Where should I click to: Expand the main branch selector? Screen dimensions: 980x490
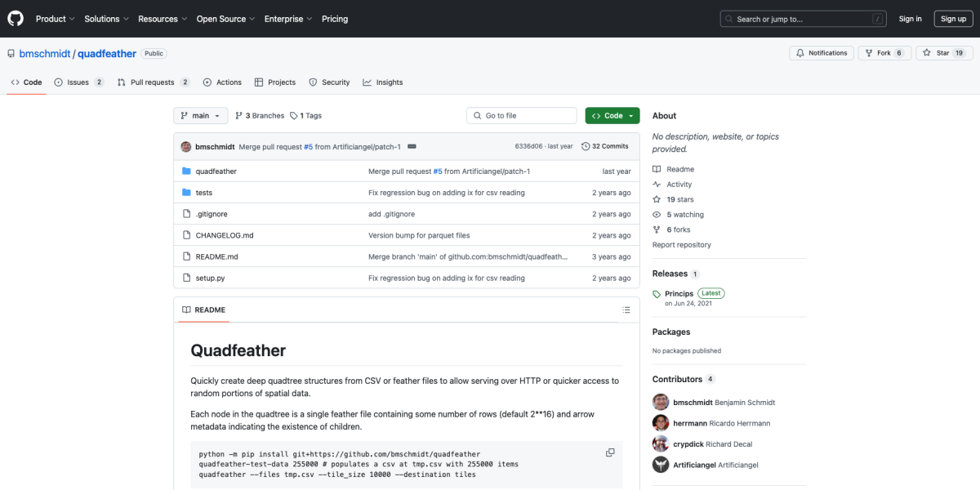tap(200, 116)
